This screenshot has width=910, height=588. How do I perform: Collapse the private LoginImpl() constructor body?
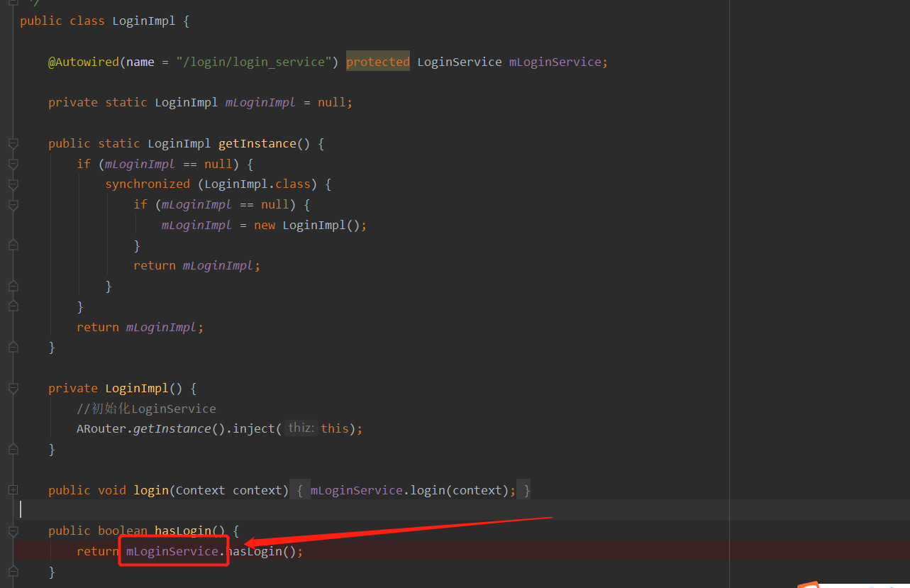click(13, 388)
